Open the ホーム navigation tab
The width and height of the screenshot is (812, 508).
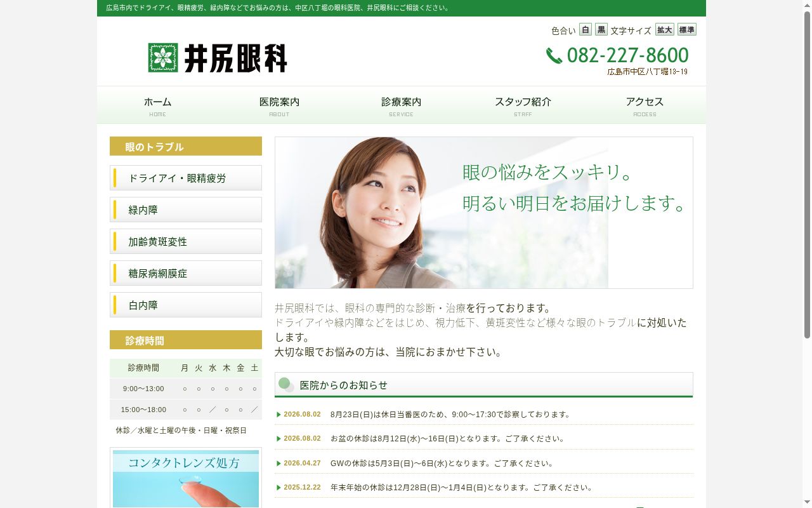coord(158,105)
